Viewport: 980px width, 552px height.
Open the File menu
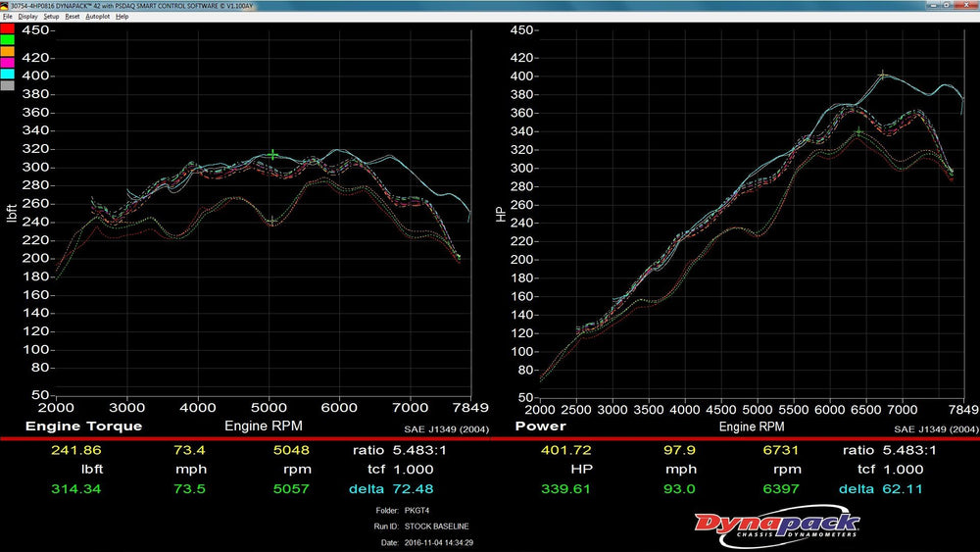pyautogui.click(x=7, y=17)
